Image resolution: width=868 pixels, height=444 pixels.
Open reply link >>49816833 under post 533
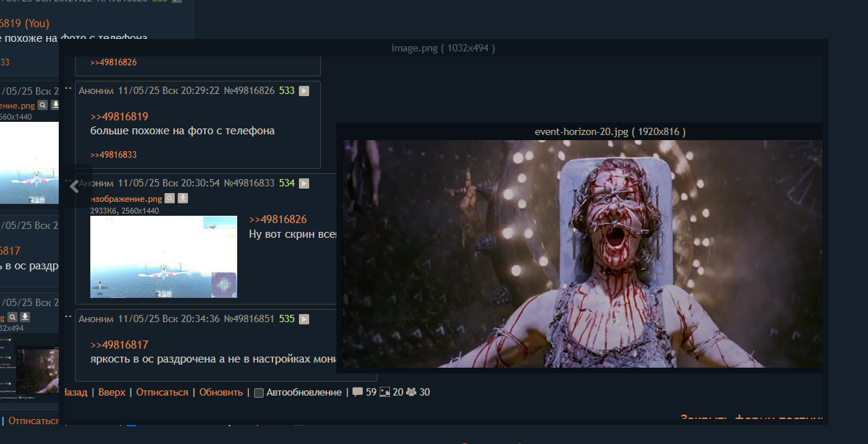tap(114, 155)
